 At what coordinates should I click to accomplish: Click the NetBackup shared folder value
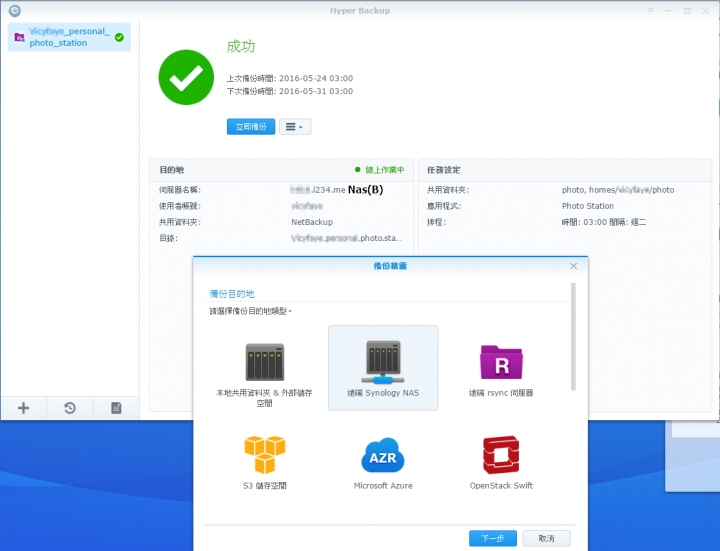(312, 222)
